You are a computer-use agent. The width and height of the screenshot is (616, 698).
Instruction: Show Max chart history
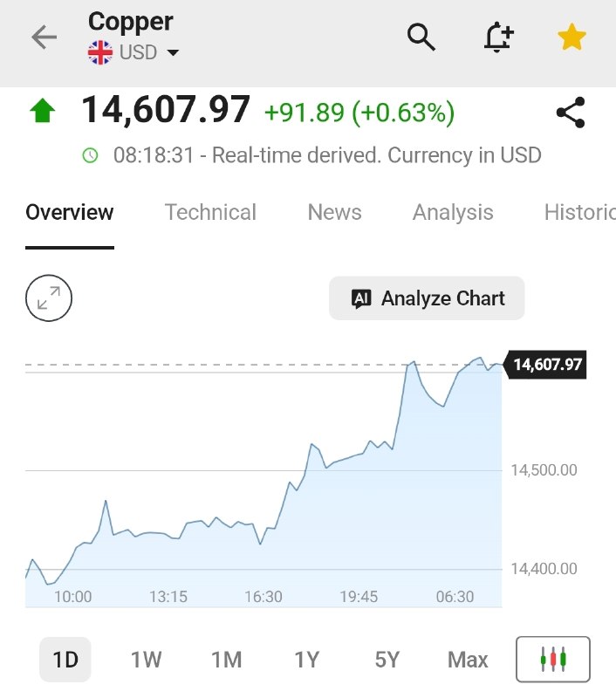[468, 660]
